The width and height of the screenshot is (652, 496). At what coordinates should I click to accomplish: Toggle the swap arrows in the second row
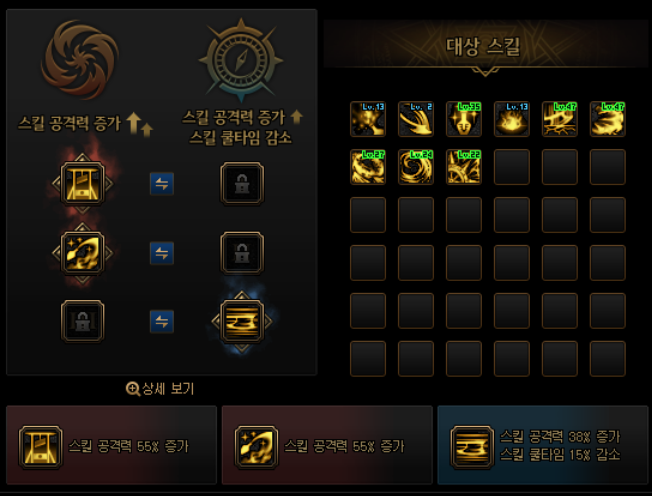pos(162,253)
